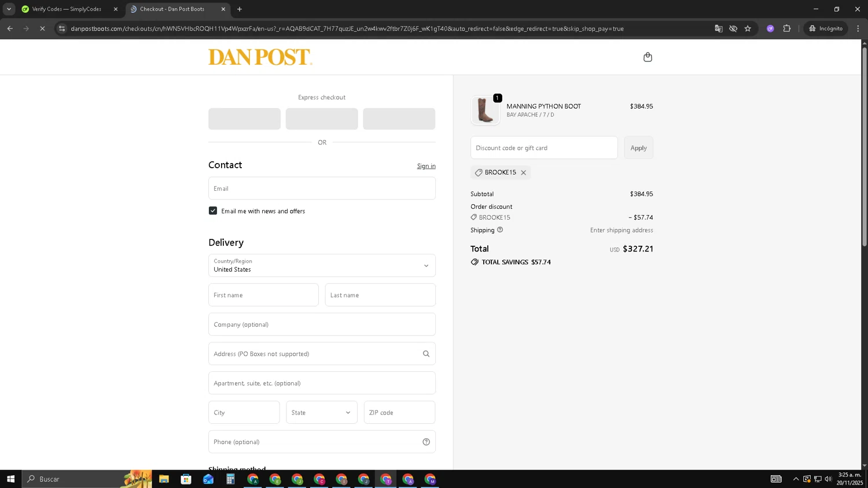This screenshot has width=868, height=488.
Task: Click the Company (optional) field
Action: [322, 324]
